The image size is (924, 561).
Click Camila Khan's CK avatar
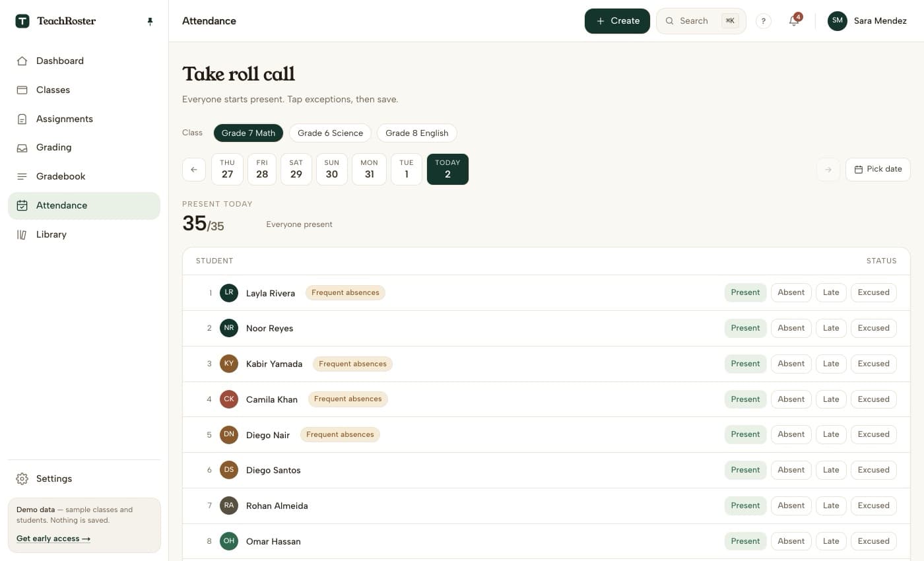229,399
